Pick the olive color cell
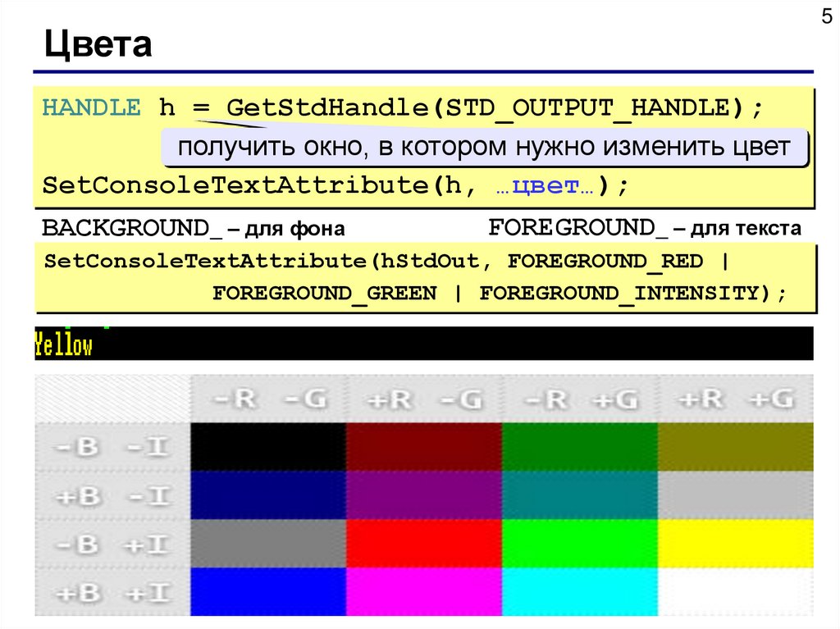The image size is (840, 629). click(x=736, y=447)
